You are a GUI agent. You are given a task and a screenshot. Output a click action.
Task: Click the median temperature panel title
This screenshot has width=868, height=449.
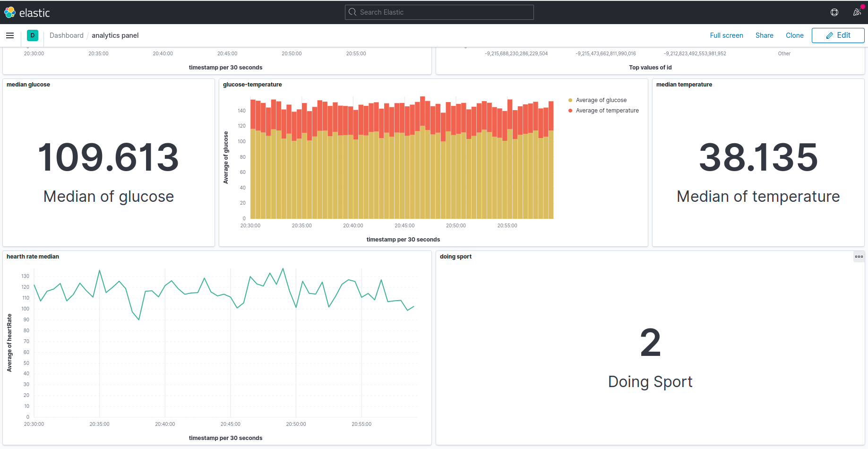[684, 85]
